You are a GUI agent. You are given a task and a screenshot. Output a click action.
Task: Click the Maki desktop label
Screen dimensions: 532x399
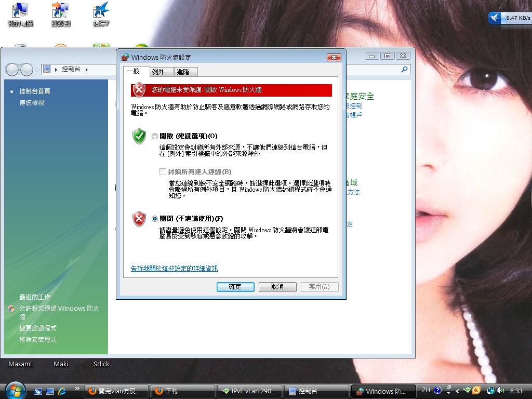(x=61, y=364)
